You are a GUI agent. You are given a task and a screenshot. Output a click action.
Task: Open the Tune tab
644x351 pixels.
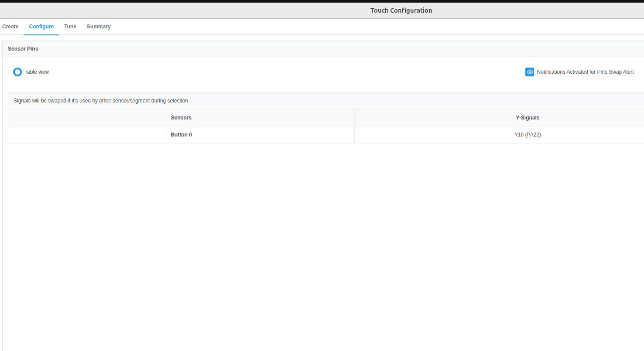pos(70,27)
